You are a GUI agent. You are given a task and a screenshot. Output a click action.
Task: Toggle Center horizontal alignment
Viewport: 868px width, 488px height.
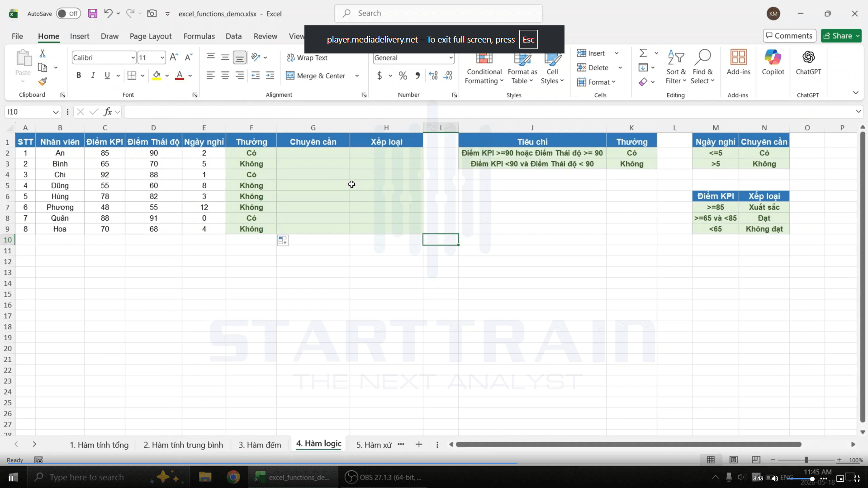click(225, 76)
